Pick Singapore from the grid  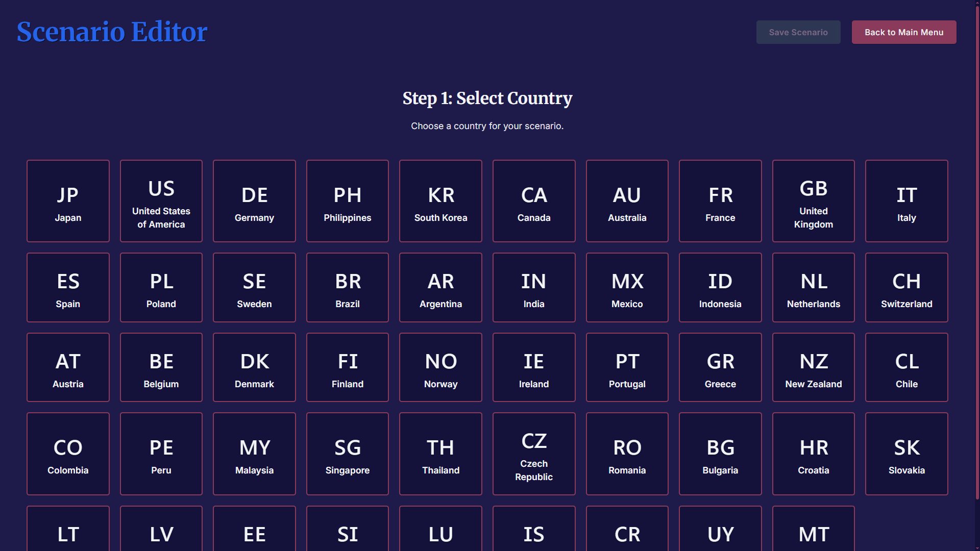pos(348,454)
